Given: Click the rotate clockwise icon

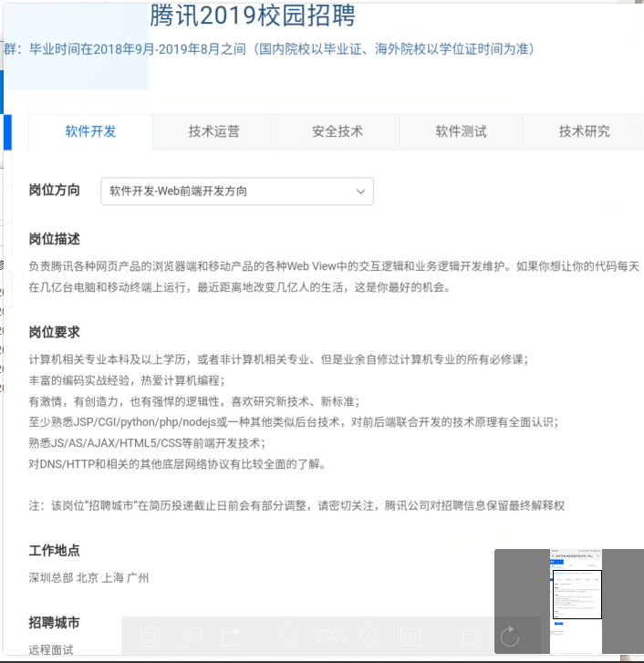Looking at the screenshot, I should (510, 637).
